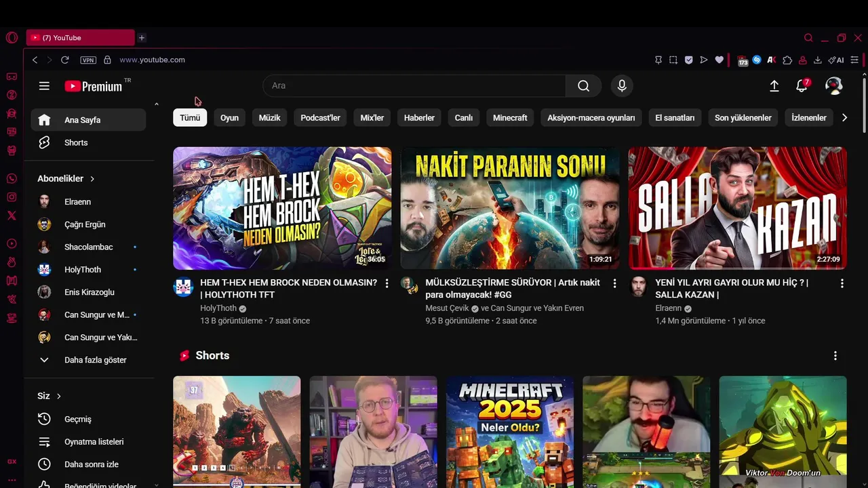Select the Minecraft filter chip
This screenshot has height=488, width=868.
(510, 118)
